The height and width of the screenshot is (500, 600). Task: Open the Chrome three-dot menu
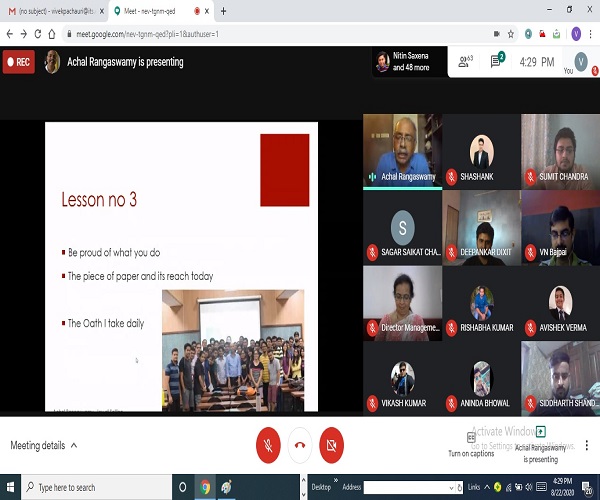point(591,34)
